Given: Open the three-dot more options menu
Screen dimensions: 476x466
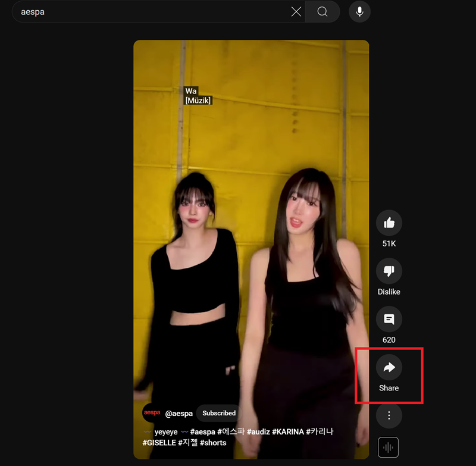Looking at the screenshot, I should pos(389,415).
